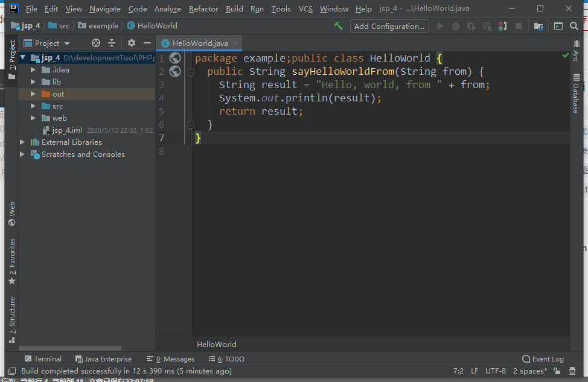Open Project panel settings gear
This screenshot has height=382, width=588.
point(131,43)
